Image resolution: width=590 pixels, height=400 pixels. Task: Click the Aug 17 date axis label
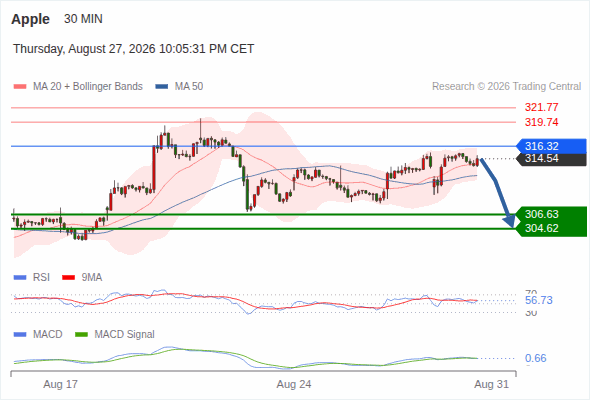[x=60, y=384]
